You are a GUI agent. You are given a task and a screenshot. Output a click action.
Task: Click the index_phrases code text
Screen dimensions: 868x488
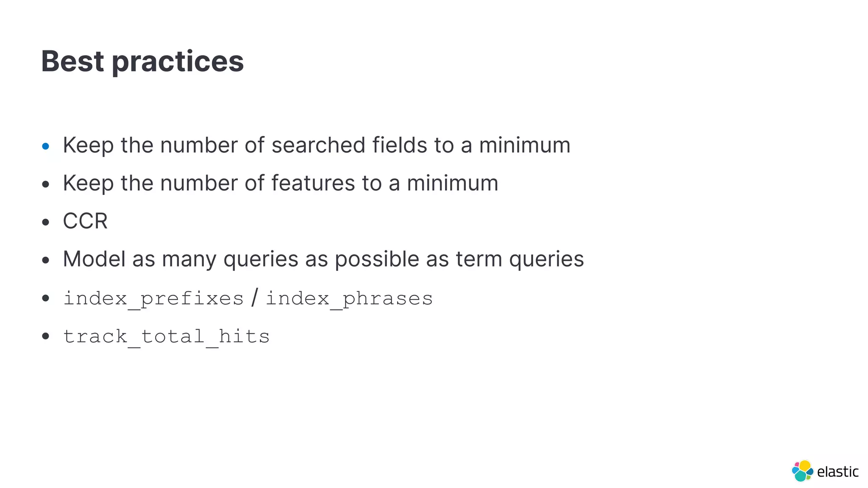coord(349,299)
